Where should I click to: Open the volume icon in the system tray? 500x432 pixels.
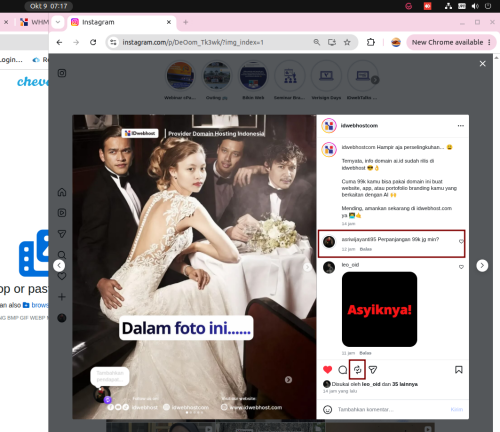point(475,6)
